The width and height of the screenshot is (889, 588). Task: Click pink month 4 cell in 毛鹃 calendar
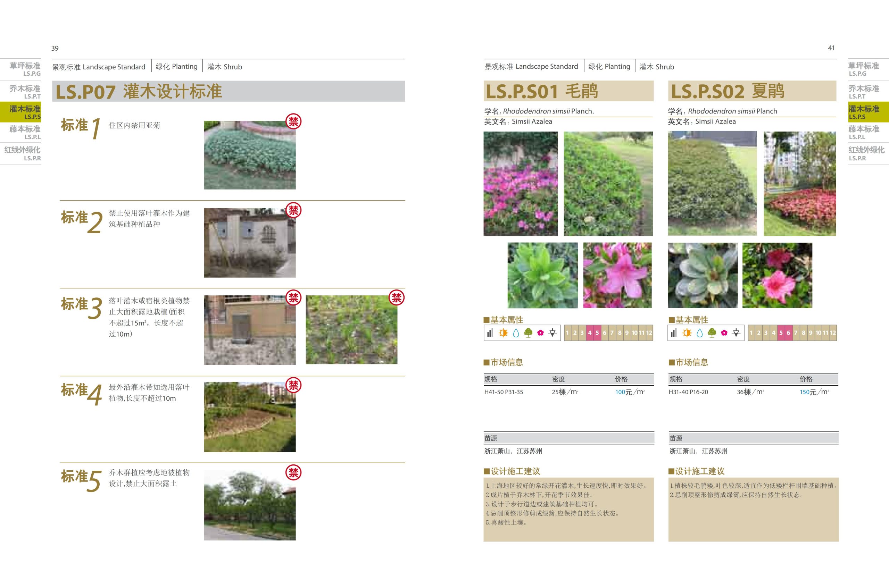590,333
